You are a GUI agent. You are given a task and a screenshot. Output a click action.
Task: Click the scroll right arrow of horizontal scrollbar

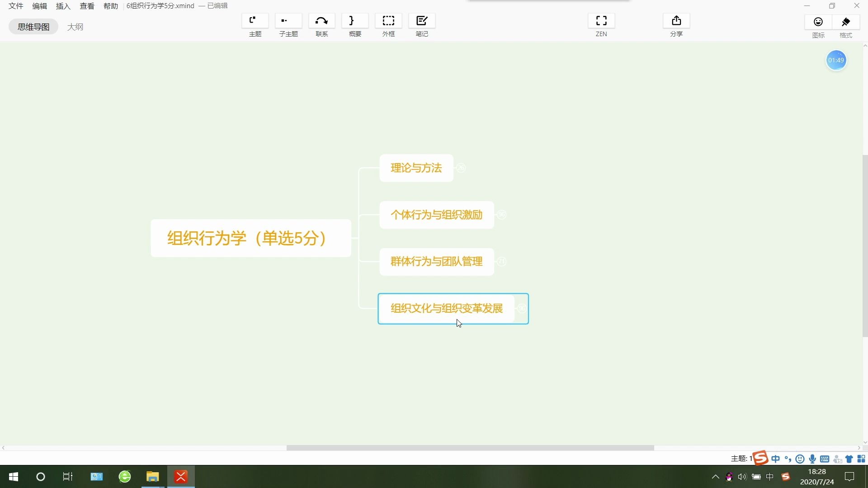coord(859,448)
